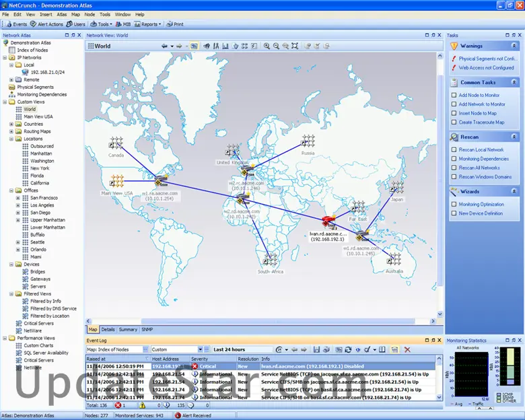This screenshot has height=420, width=525.
Task: Click the map horizontal scrollbar thumb
Action: pos(278,321)
